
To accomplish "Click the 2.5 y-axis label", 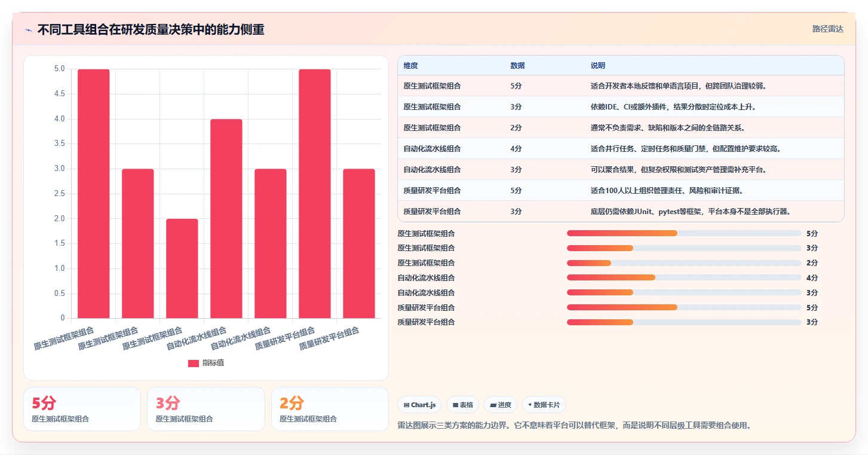I will (59, 194).
